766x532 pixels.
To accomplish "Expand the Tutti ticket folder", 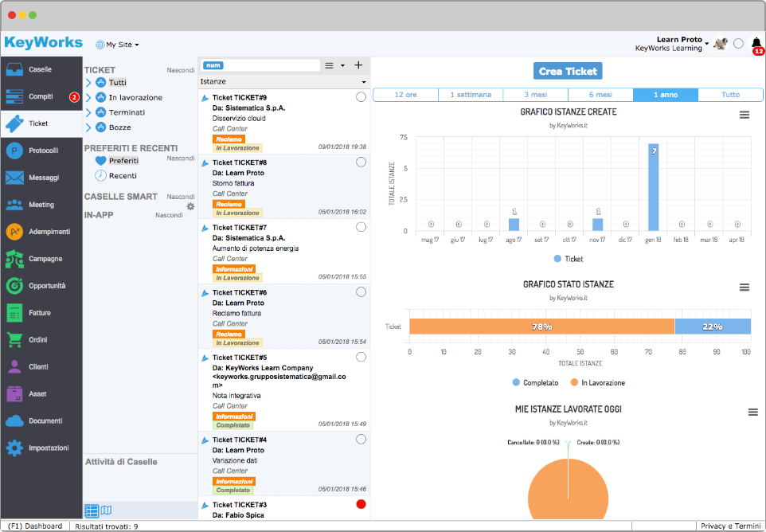I will (x=88, y=83).
